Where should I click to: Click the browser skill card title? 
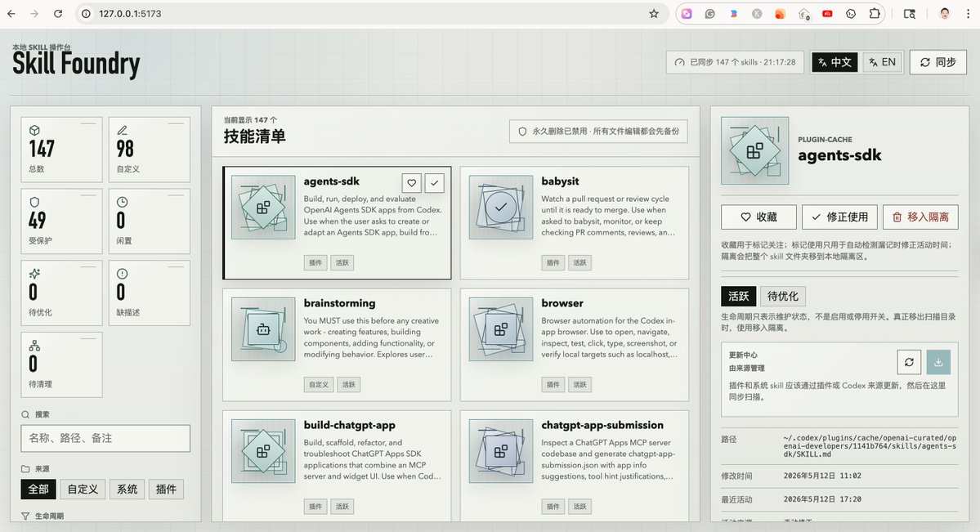click(x=562, y=303)
